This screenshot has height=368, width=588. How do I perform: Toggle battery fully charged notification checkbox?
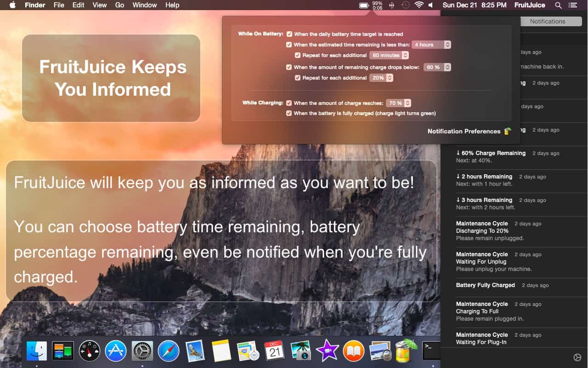(x=289, y=113)
